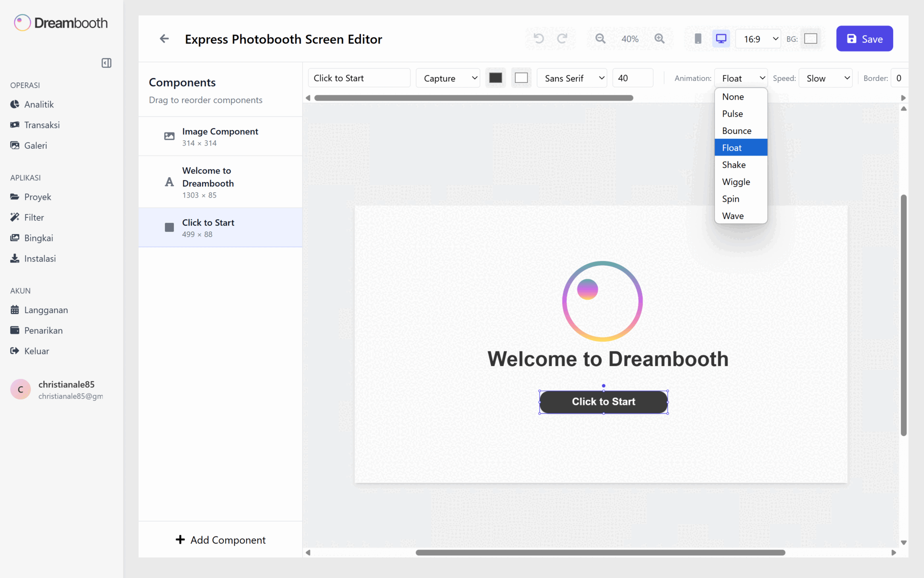
Task: Choose Spin animation option
Action: (x=741, y=199)
